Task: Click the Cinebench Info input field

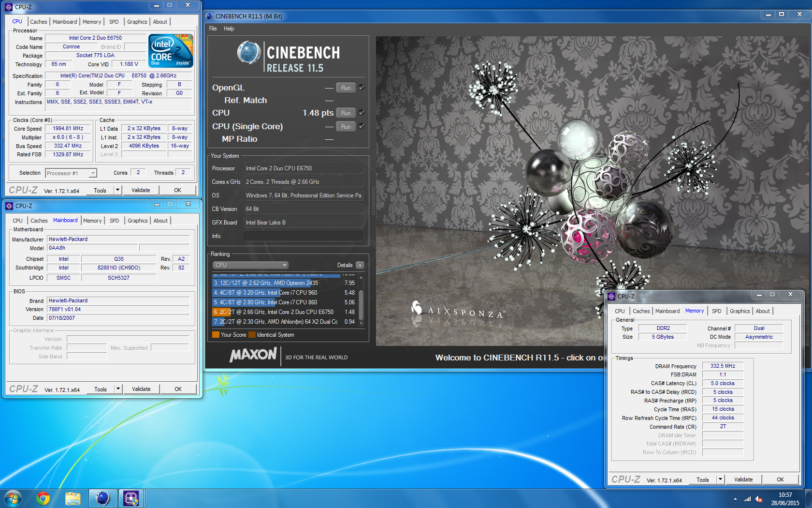Action: 304,236
